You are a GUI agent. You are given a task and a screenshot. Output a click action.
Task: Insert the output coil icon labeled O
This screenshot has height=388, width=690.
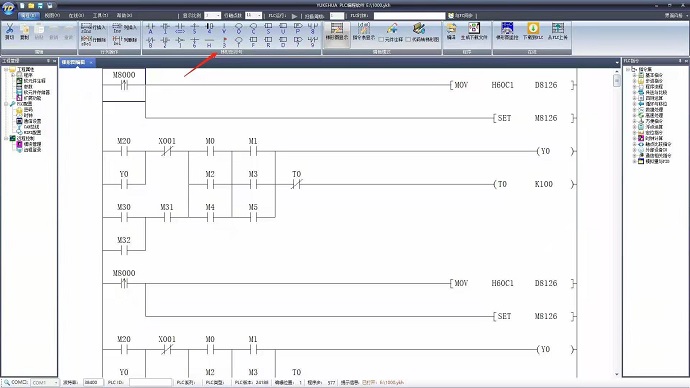tap(239, 29)
